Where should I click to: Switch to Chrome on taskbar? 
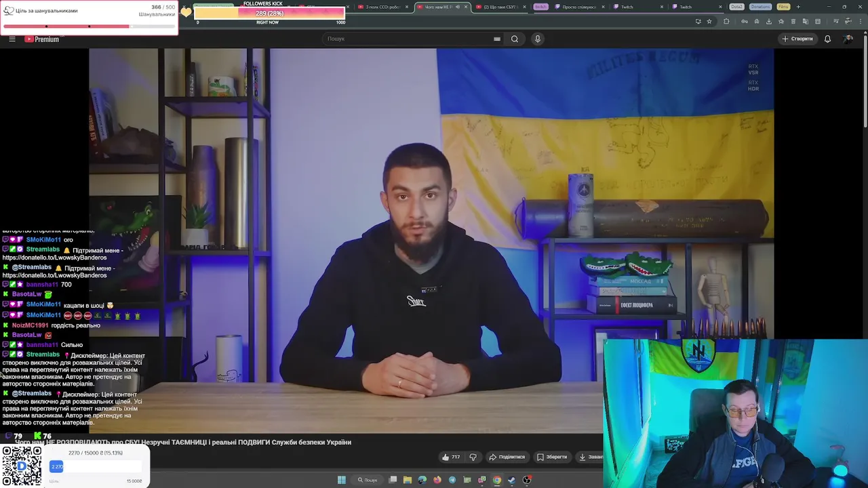[x=497, y=480]
